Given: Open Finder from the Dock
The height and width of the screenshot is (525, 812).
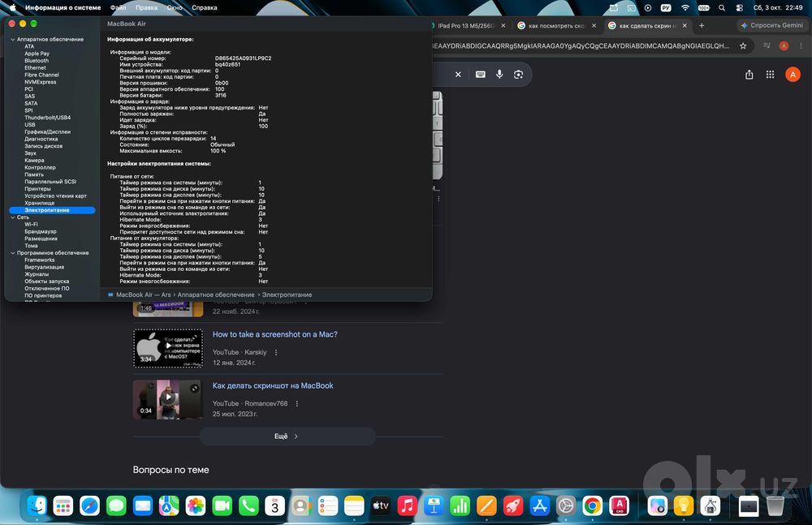Looking at the screenshot, I should pyautogui.click(x=37, y=506).
